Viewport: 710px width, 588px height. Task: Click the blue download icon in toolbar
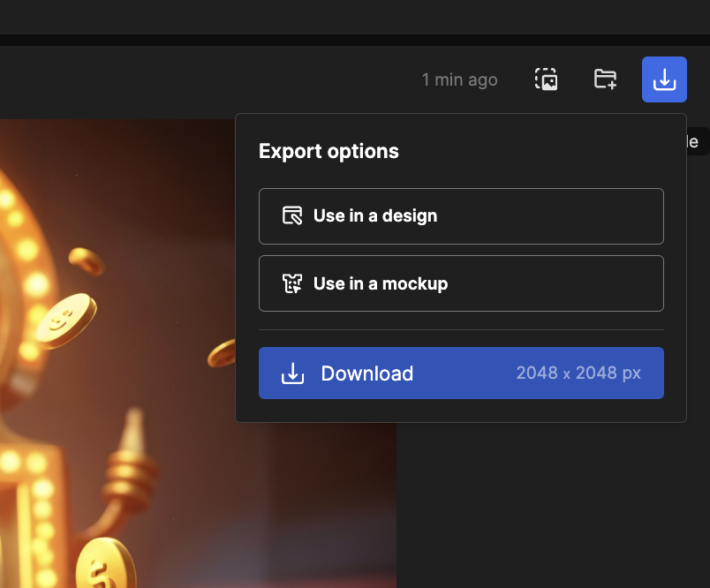point(664,79)
